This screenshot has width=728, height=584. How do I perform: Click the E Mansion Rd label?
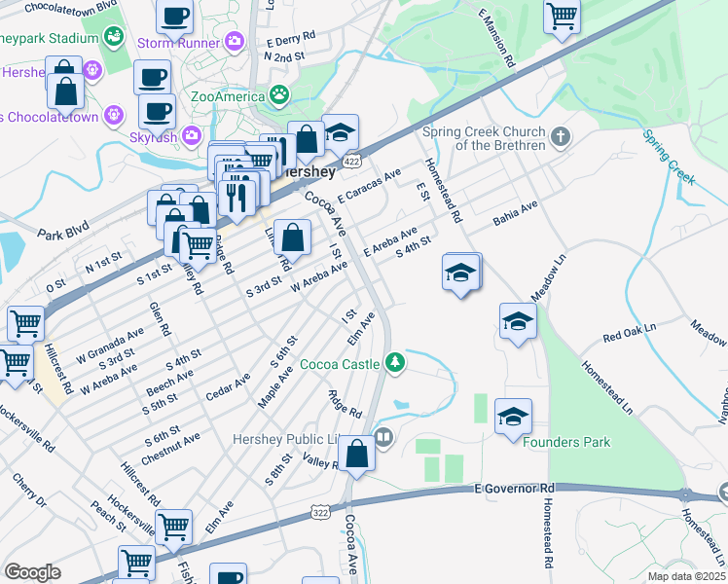(x=496, y=38)
